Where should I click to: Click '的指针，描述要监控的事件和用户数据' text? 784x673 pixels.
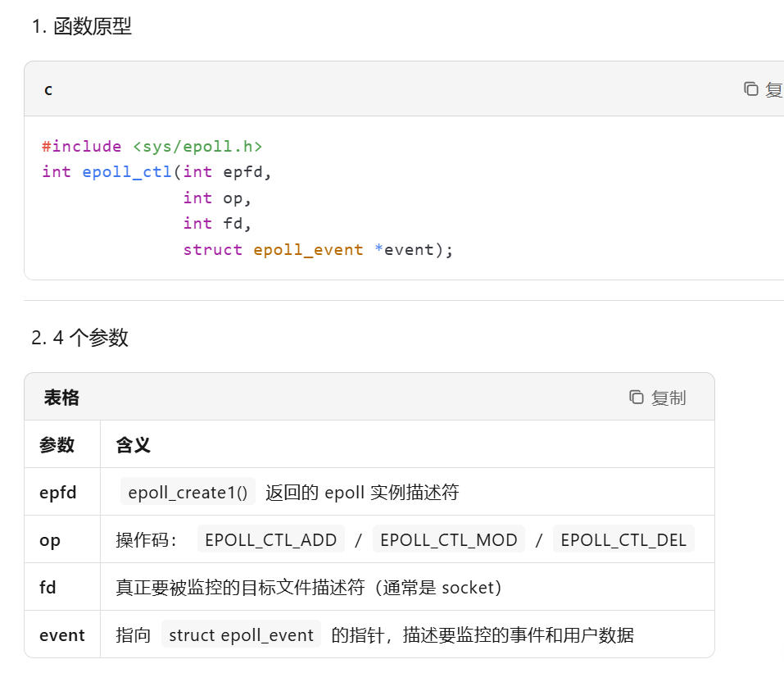[483, 635]
